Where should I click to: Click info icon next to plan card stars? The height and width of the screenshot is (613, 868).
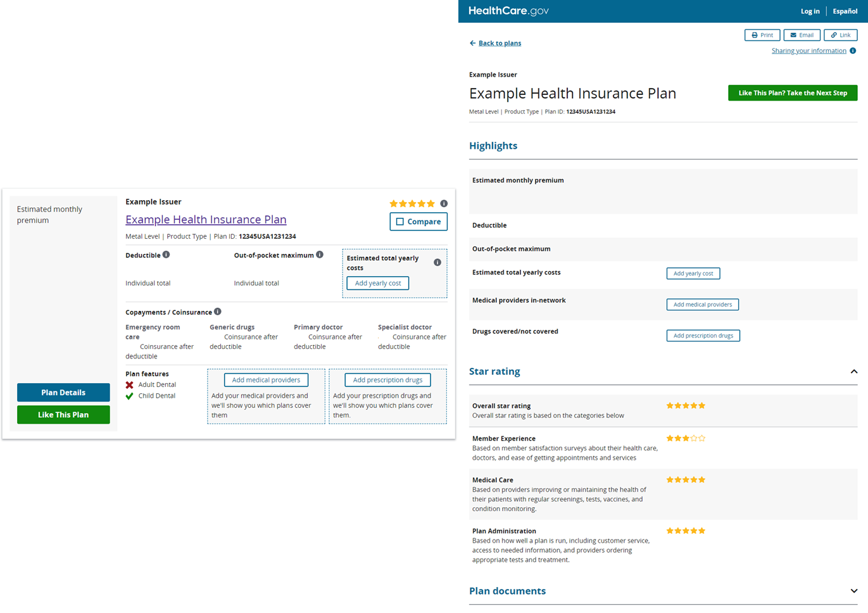point(444,203)
